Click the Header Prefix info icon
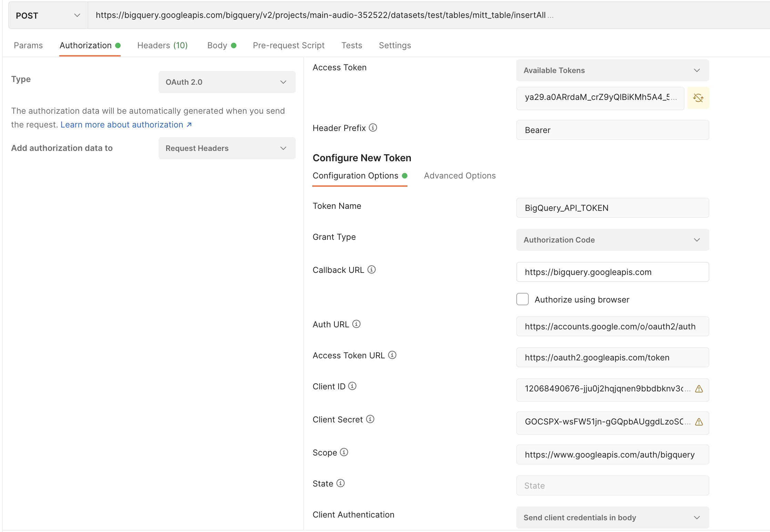 [x=373, y=127]
